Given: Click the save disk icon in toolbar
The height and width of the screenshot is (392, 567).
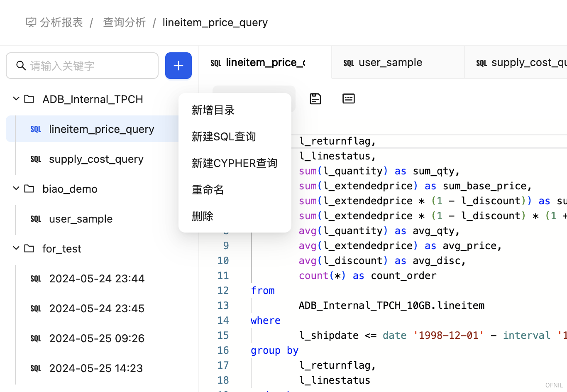Looking at the screenshot, I should click(x=315, y=99).
